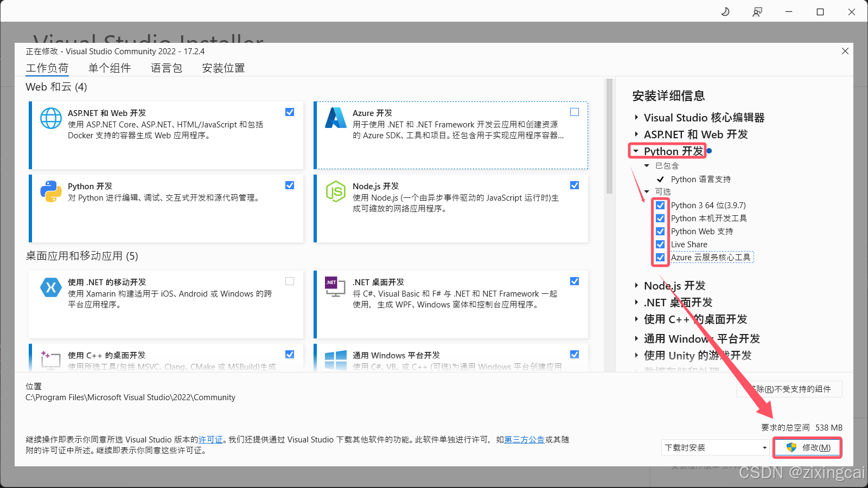The width and height of the screenshot is (868, 488).
Task: Click the Web 和云 (4) section heading
Action: pyautogui.click(x=56, y=87)
